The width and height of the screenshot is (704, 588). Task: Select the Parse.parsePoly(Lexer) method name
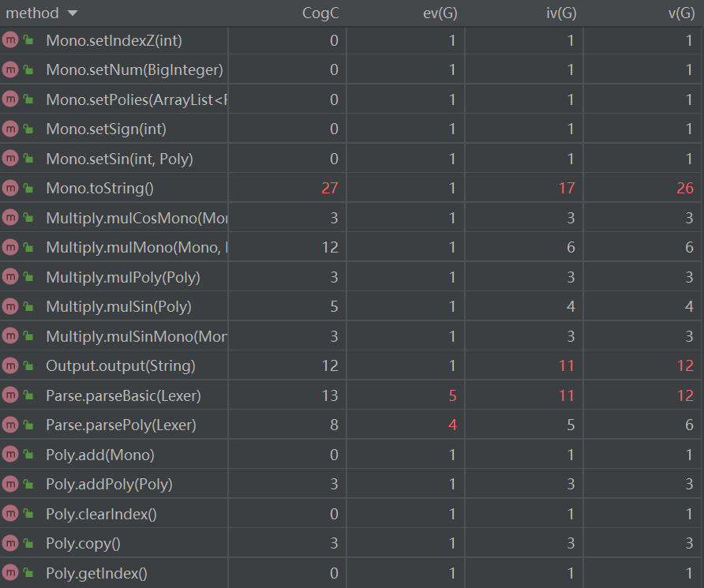[122, 425]
